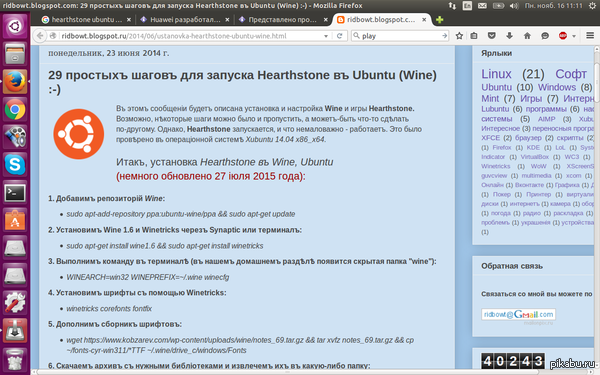Reload the current page
Viewport: 600px width, 375px height.
[x=339, y=36]
